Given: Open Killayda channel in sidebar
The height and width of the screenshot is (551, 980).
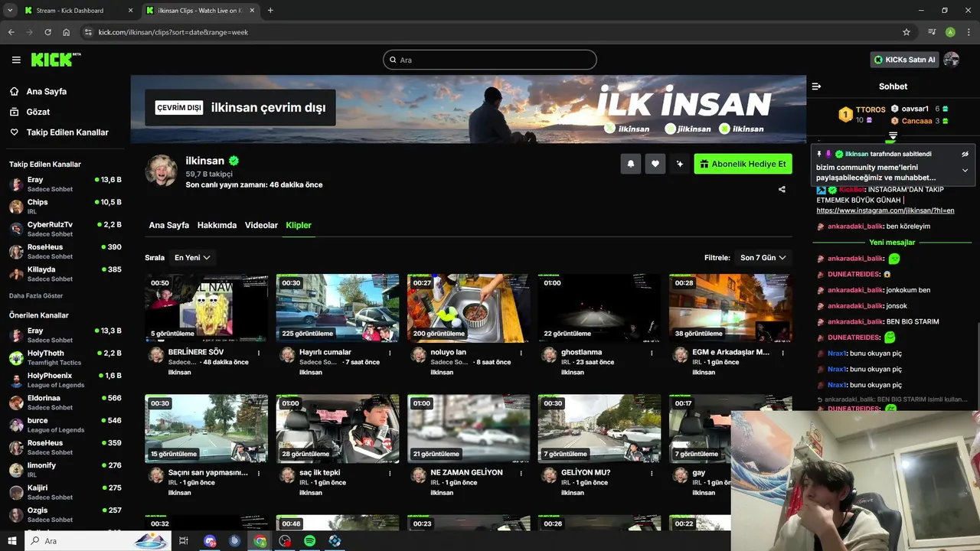Looking at the screenshot, I should pos(65,274).
